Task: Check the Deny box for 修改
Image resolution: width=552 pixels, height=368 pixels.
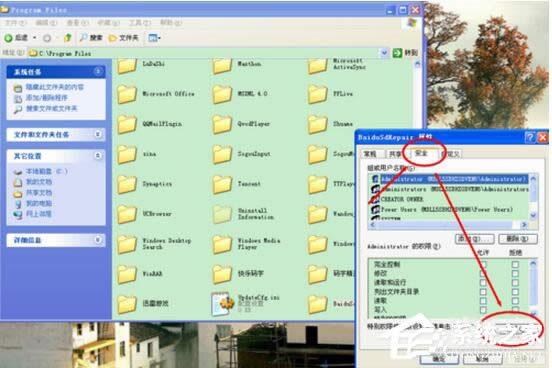Action: tap(515, 273)
